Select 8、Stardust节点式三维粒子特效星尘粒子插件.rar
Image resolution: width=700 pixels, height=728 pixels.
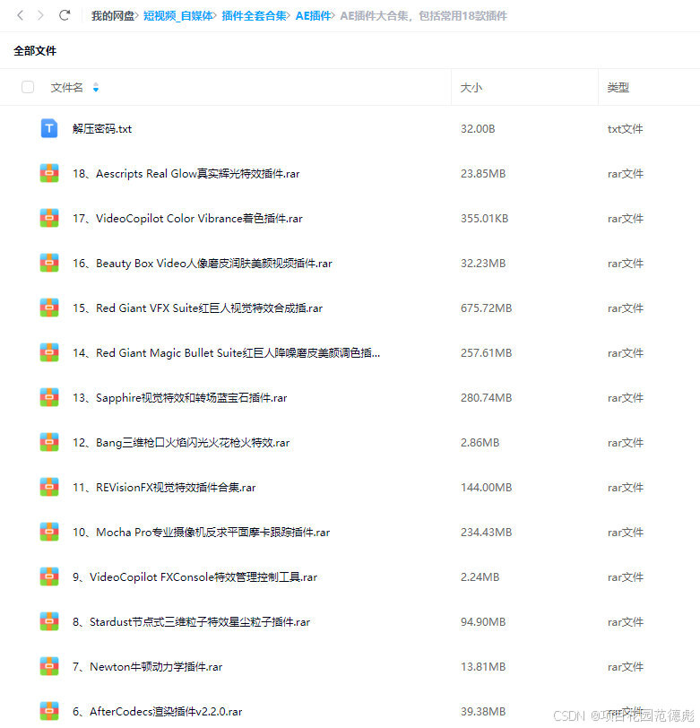pyautogui.click(x=191, y=621)
